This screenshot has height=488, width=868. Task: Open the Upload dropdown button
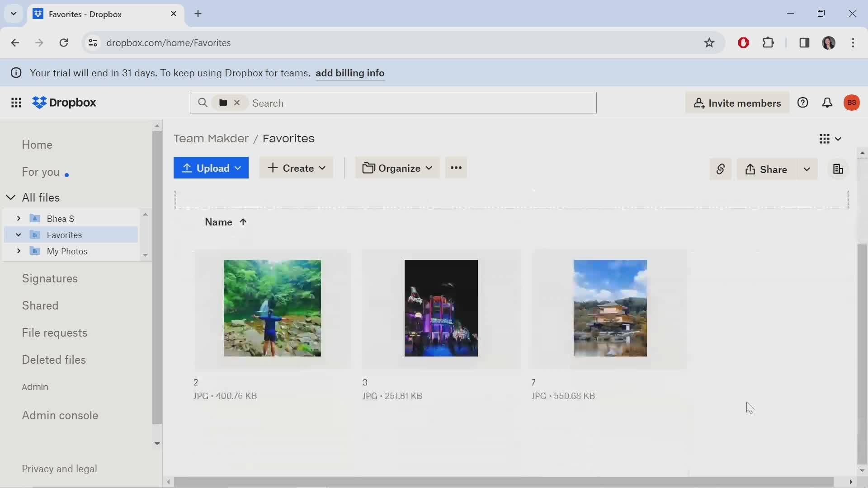tap(211, 168)
